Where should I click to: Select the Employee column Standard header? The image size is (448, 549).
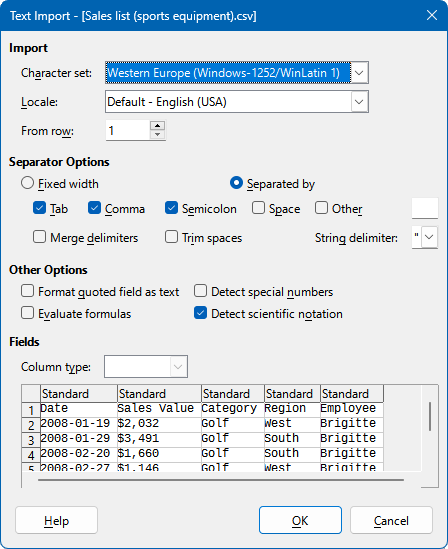[352, 394]
